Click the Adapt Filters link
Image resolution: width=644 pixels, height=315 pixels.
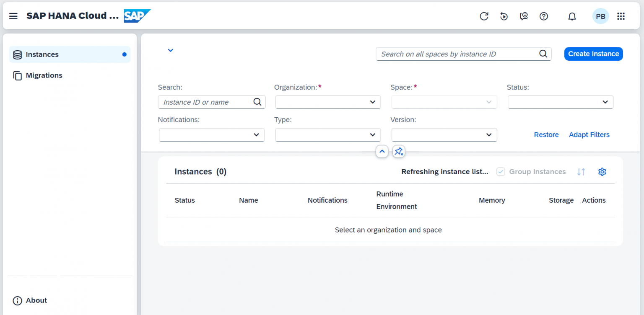(589, 134)
